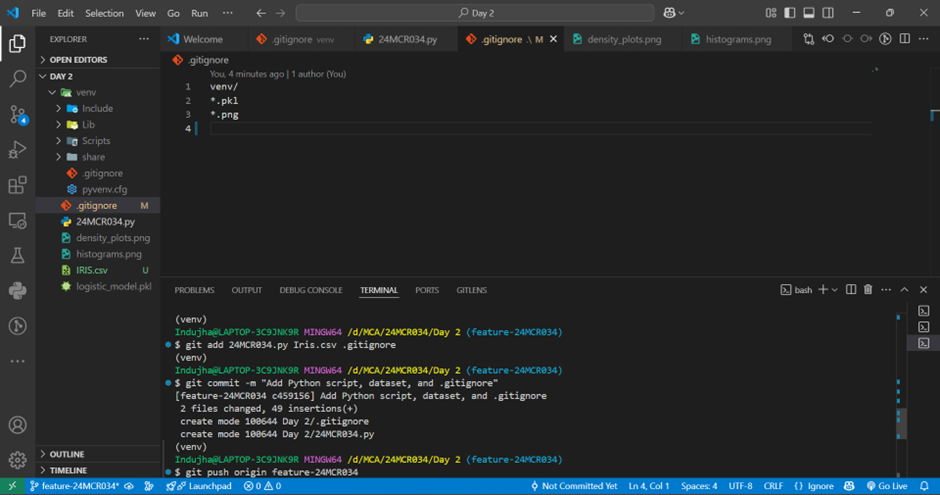
Task: Open Source Control view with 4 changes
Action: 17,114
